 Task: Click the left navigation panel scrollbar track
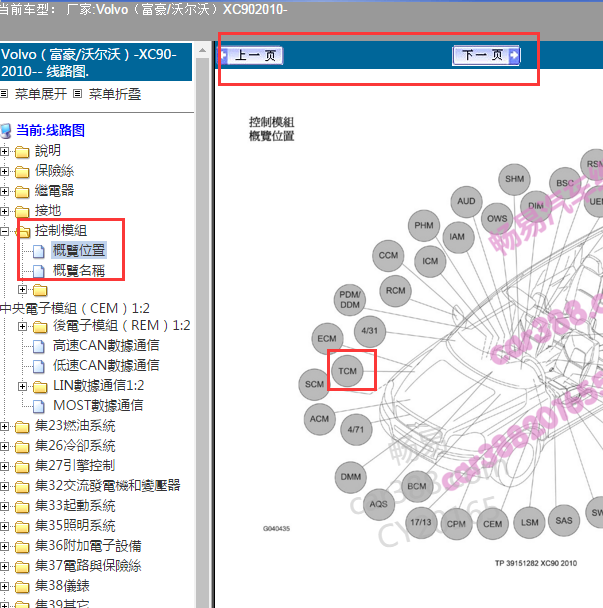(x=203, y=333)
